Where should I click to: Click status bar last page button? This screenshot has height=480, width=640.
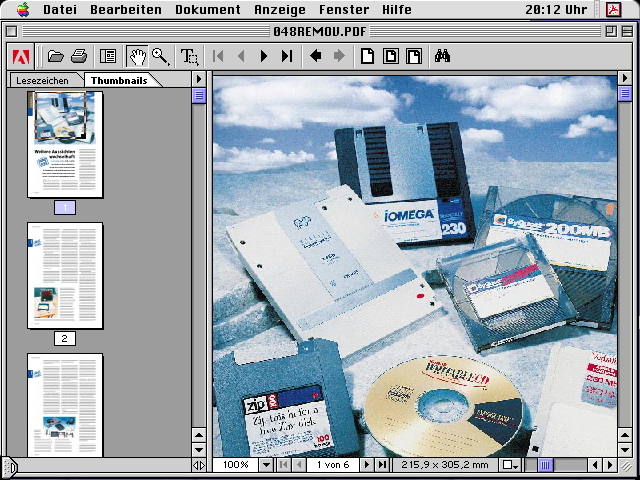tap(382, 464)
